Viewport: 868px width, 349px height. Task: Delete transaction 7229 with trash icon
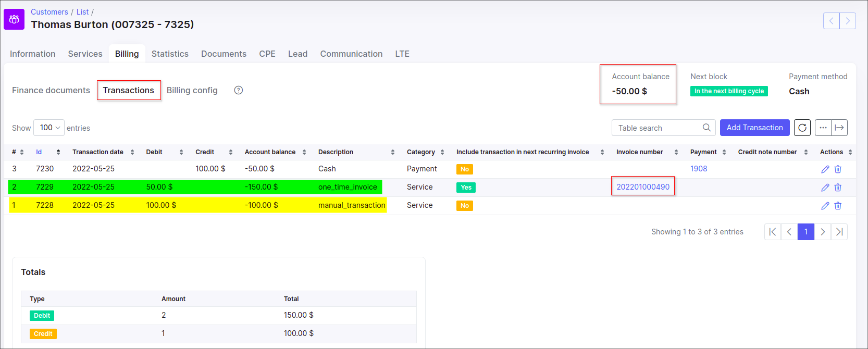tap(838, 188)
